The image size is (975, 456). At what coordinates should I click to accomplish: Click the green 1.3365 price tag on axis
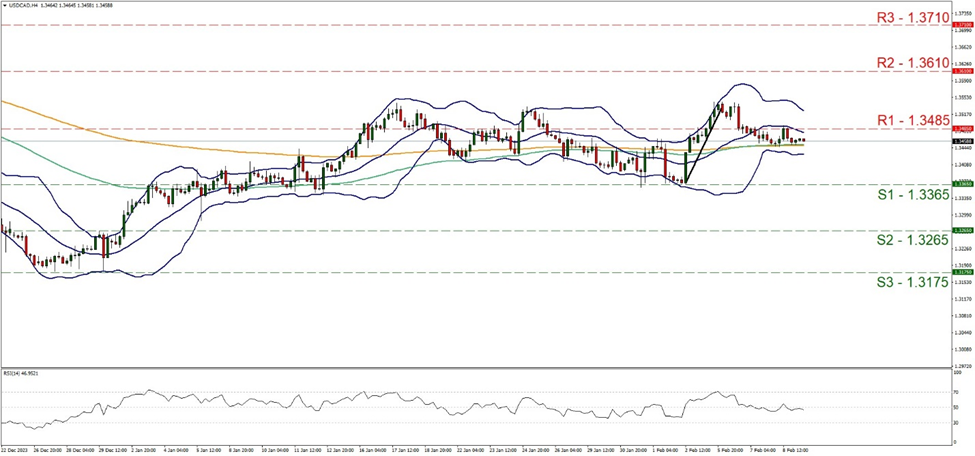point(961,184)
